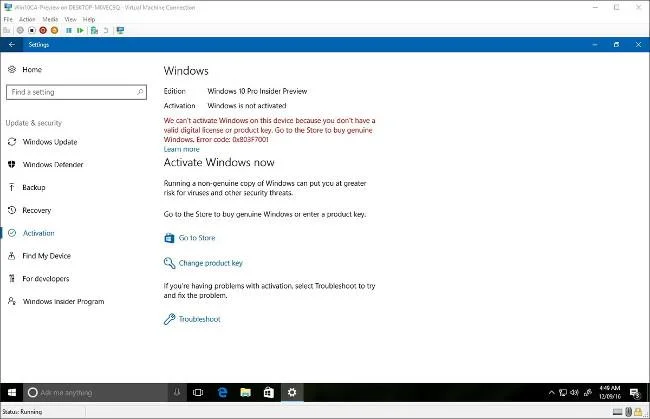Click the red Shut Down toolbar icon
Viewport: 650px width, 419px height.
point(43,30)
